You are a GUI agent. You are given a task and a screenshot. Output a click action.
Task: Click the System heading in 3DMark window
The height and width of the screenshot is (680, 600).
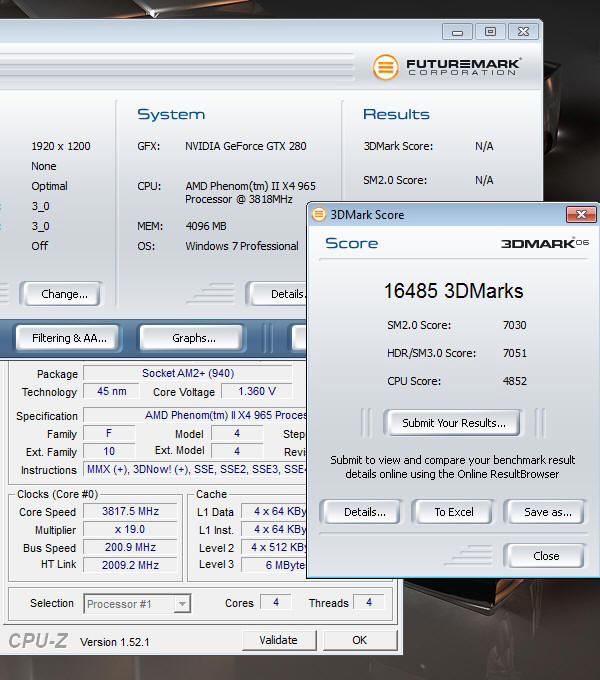pos(171,114)
